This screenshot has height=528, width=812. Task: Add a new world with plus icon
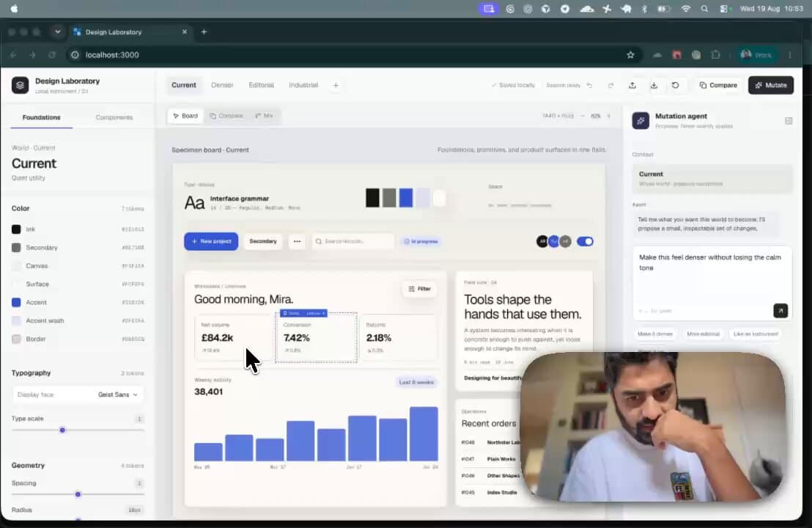click(336, 86)
